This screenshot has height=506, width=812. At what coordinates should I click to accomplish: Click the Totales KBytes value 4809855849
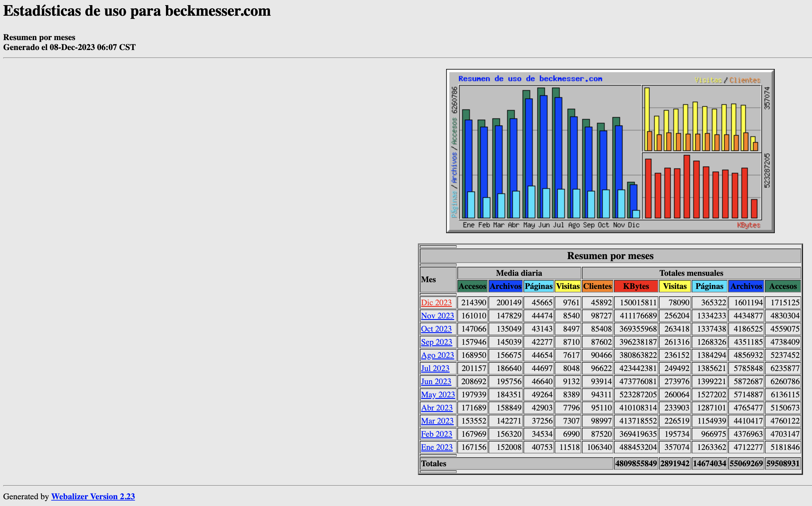pos(636,463)
